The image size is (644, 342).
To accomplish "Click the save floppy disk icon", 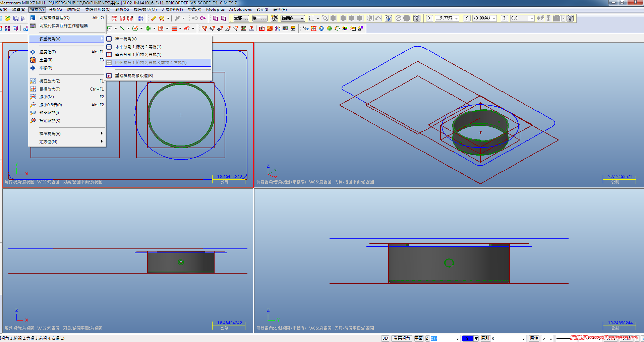I will pyautogui.click(x=15, y=18).
